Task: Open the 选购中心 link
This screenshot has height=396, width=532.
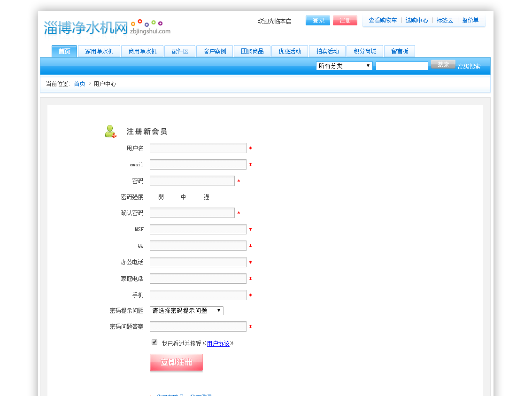Action: (416, 20)
